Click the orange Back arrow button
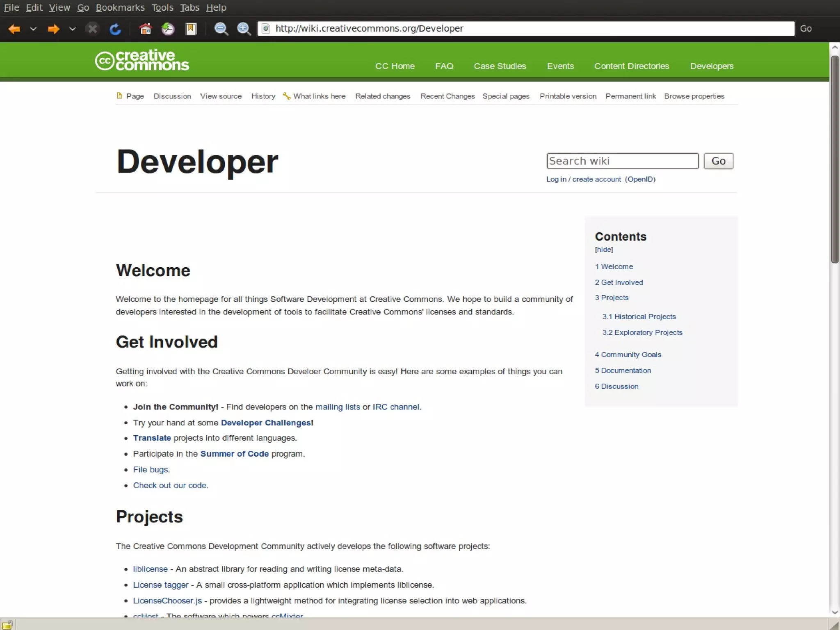This screenshot has width=840, height=630. (x=14, y=29)
